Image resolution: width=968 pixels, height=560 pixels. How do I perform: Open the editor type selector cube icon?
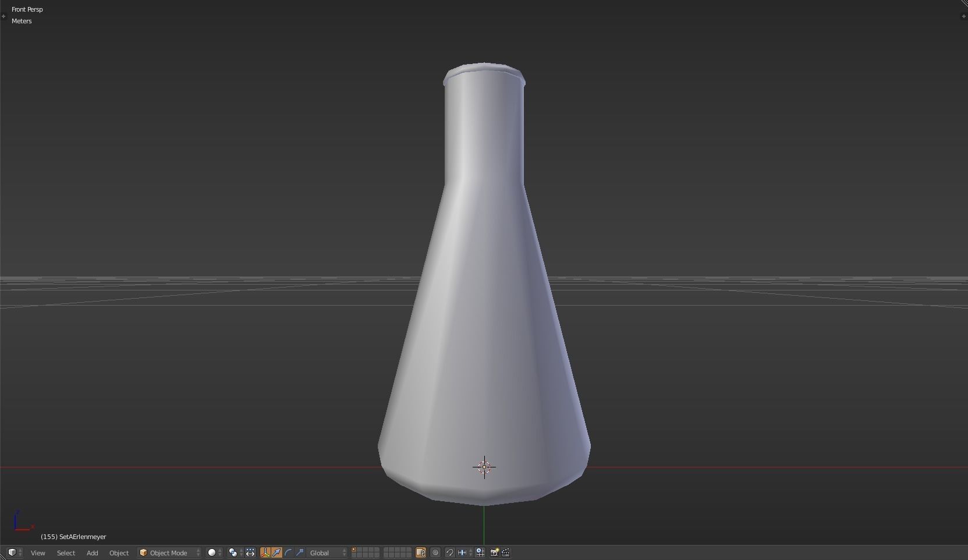[x=15, y=552]
